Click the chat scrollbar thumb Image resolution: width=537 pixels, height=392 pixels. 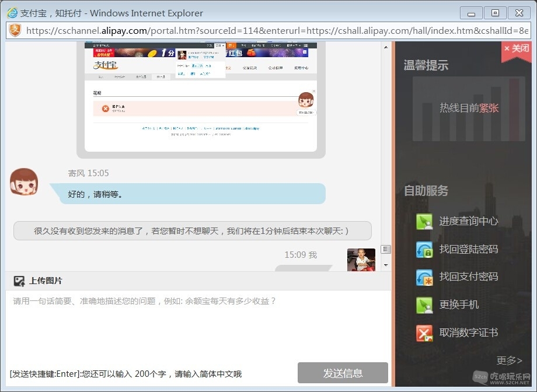386,249
